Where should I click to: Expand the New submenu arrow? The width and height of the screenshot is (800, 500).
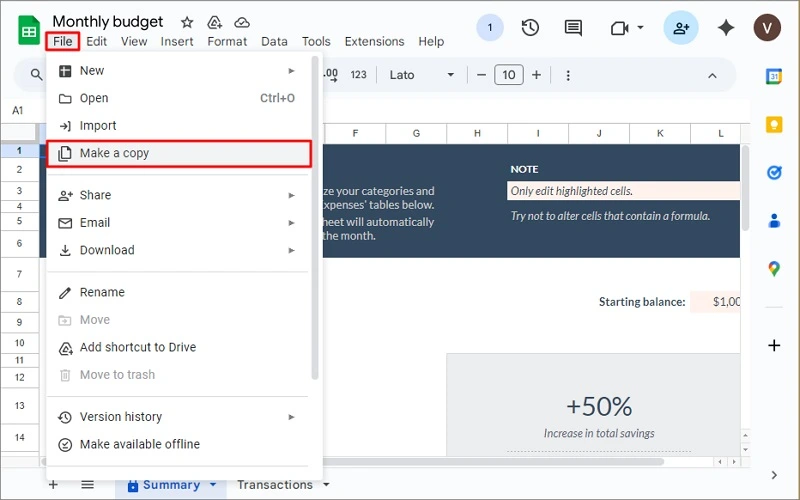pos(291,70)
